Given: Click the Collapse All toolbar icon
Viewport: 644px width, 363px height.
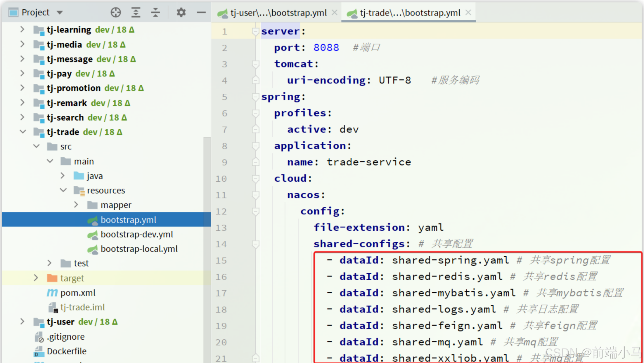Looking at the screenshot, I should coord(155,12).
